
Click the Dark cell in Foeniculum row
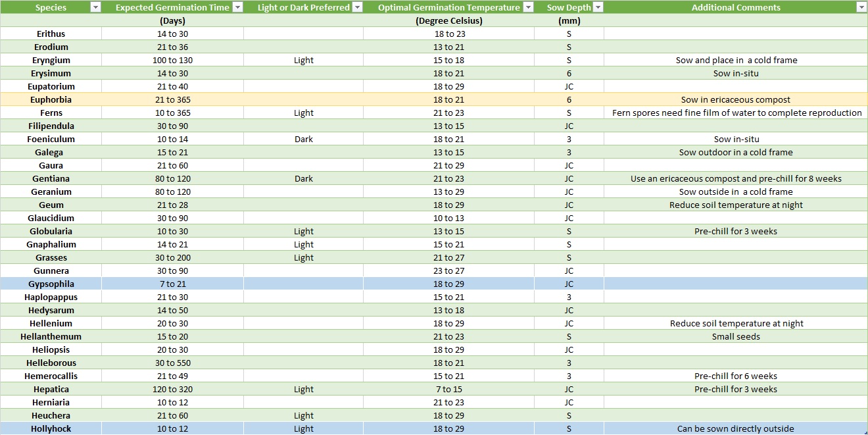(x=303, y=139)
